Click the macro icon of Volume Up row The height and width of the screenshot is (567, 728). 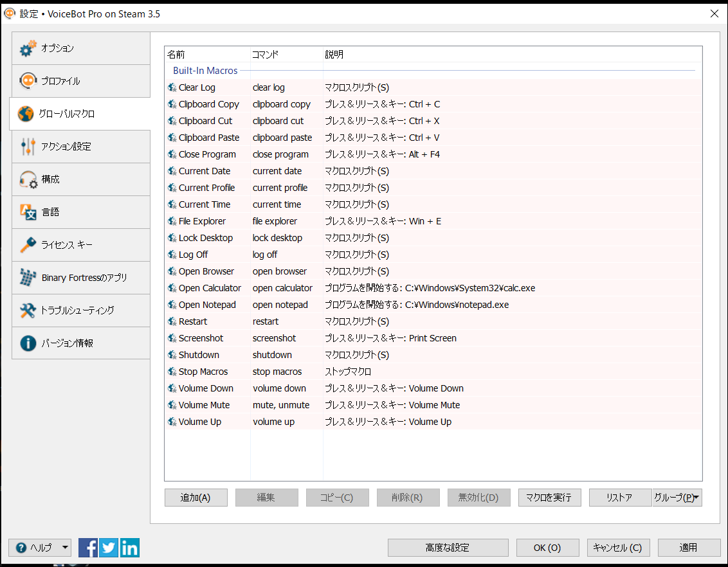click(x=172, y=422)
